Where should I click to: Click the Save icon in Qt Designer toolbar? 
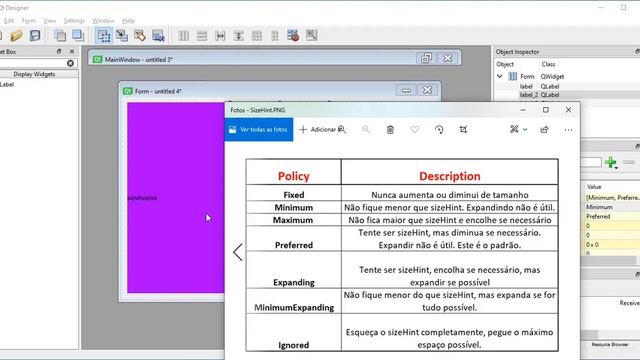35,36
